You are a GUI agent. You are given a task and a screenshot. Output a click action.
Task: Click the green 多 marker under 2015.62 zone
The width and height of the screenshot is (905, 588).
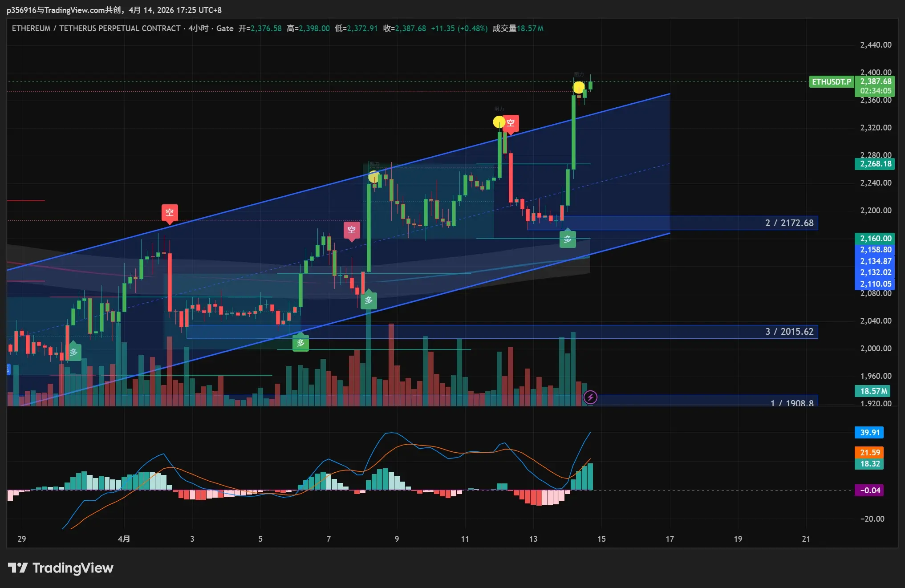[300, 343]
